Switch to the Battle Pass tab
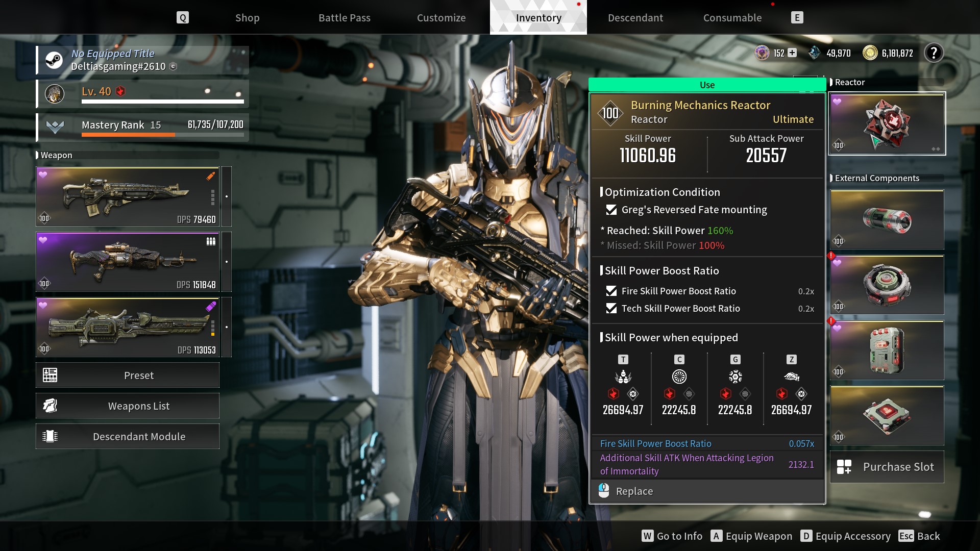Screen dimensions: 980x551 [345, 18]
